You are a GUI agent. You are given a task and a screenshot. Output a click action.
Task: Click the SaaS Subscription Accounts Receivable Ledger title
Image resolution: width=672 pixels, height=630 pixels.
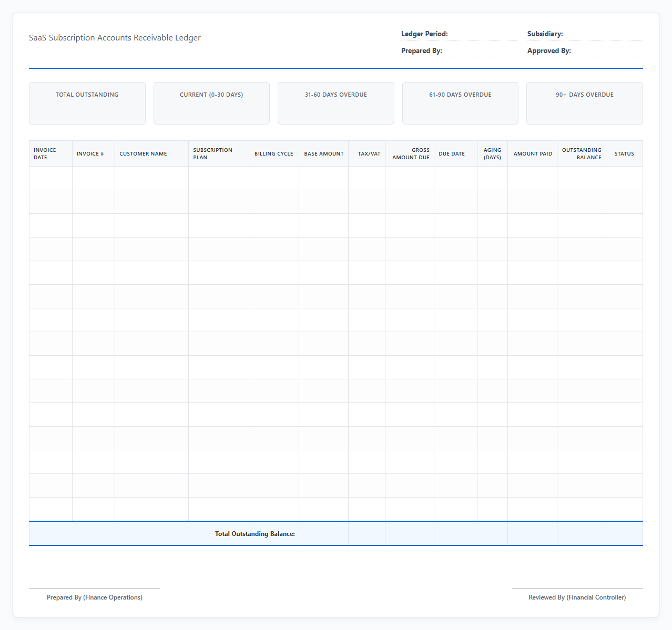(x=115, y=38)
